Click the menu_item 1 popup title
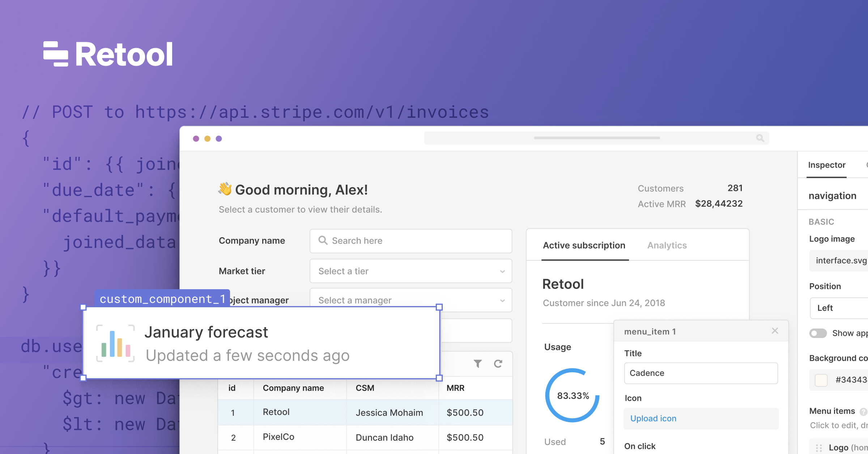Viewport: 868px width, 454px height. pyautogui.click(x=650, y=331)
